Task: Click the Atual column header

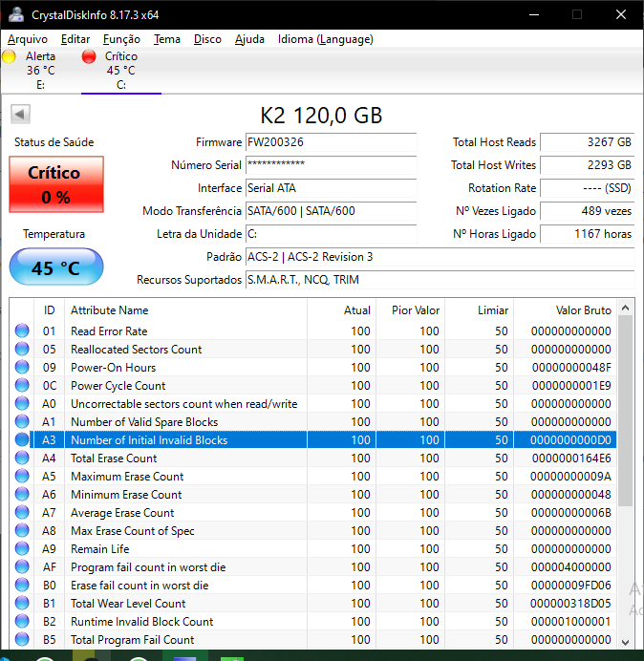Action: click(x=342, y=310)
